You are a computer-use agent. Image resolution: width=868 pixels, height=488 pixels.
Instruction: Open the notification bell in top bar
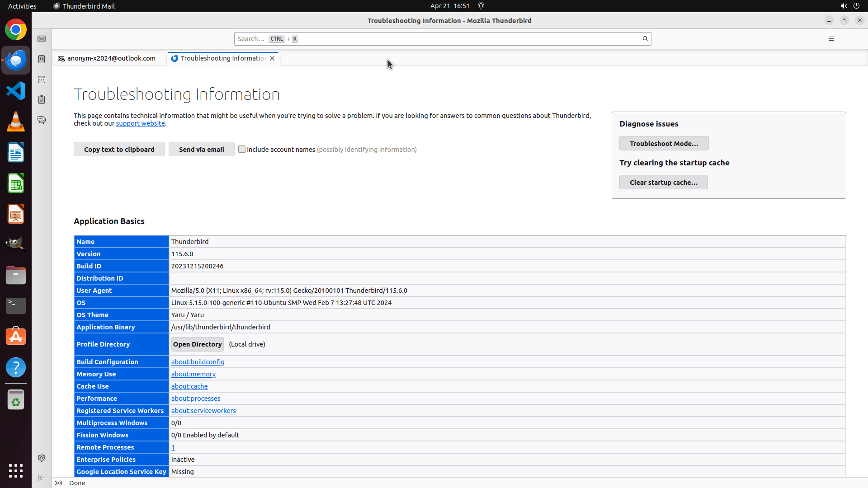pos(481,6)
